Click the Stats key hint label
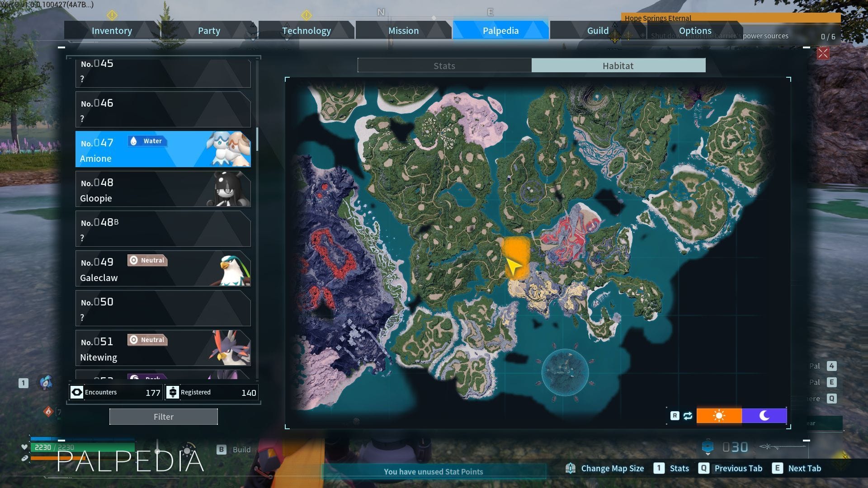 click(679, 469)
